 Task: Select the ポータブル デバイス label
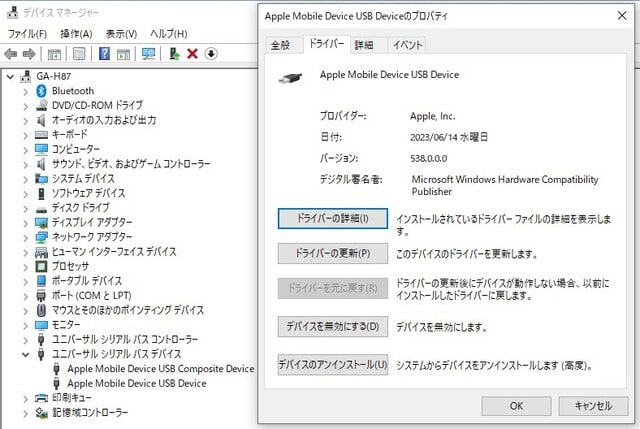(87, 281)
